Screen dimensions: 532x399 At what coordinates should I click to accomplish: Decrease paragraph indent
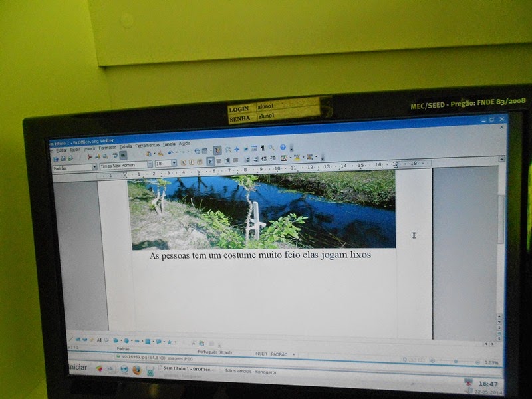coord(264,158)
